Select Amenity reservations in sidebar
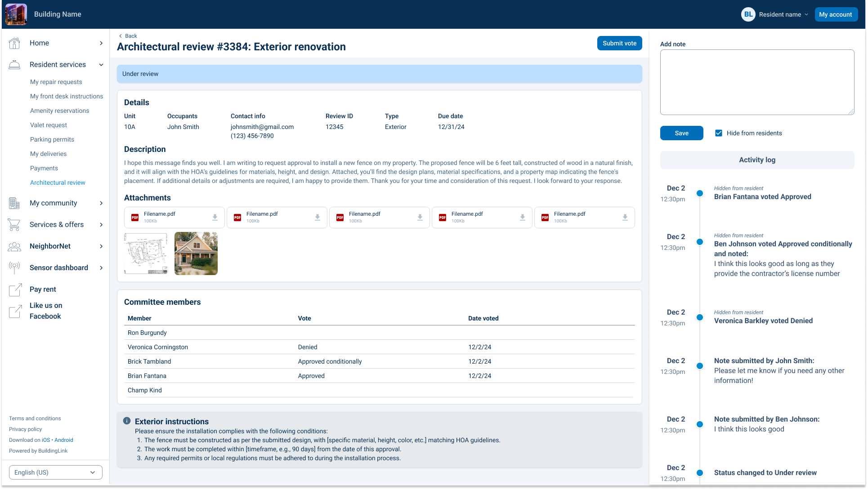Image resolution: width=868 pixels, height=489 pixels. (59, 111)
